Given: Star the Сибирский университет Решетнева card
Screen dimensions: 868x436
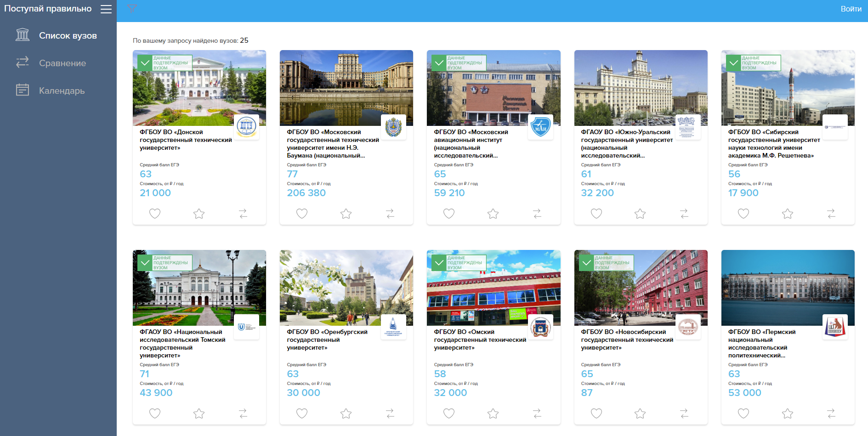Looking at the screenshot, I should pyautogui.click(x=788, y=214).
